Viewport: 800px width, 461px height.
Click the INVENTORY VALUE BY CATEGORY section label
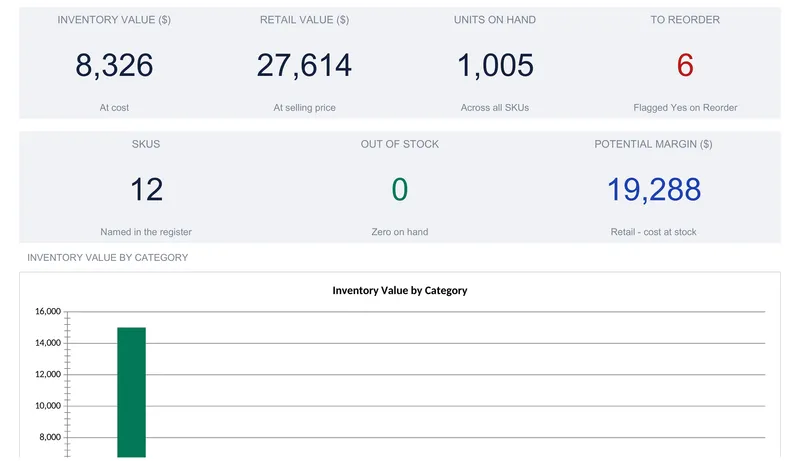[108, 258]
